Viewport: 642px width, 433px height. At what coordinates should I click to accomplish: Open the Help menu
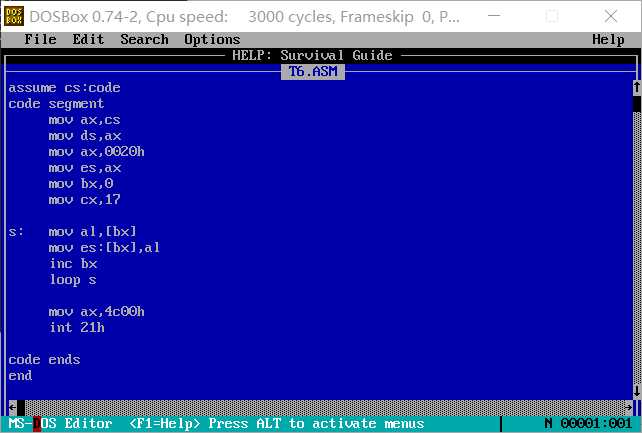(608, 39)
